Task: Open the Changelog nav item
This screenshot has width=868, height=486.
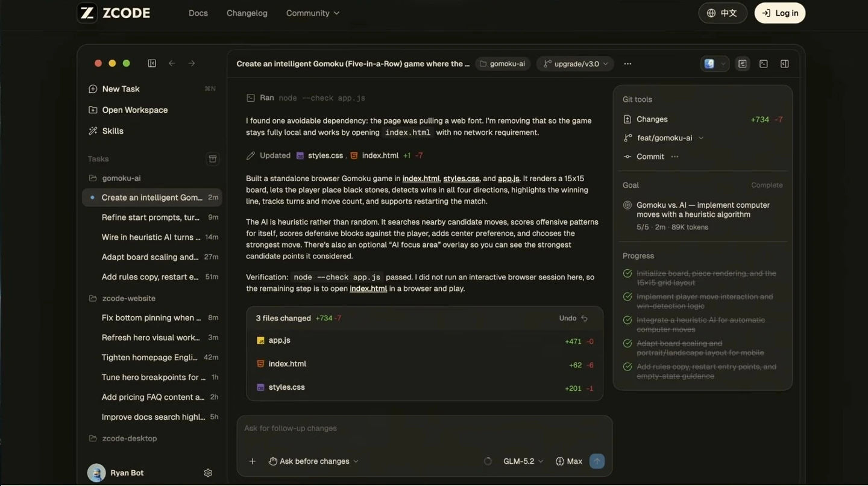Action: pos(247,13)
